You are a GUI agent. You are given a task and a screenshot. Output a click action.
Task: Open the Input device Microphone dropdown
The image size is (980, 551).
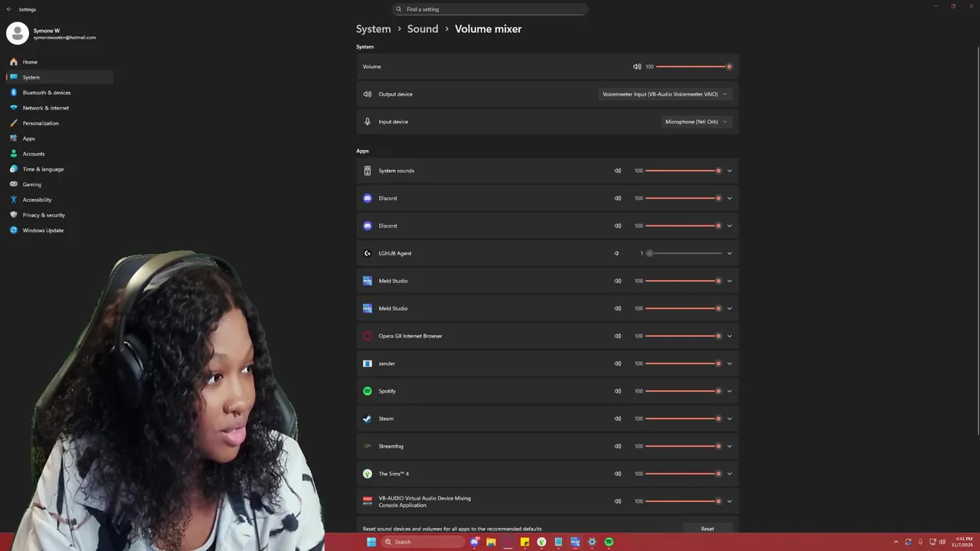[x=696, y=122]
